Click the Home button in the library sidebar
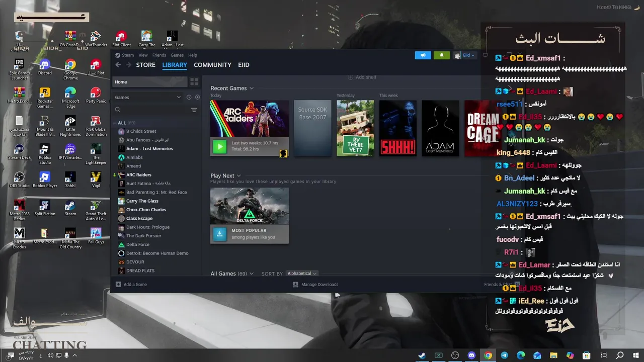The image size is (644, 362). click(149, 82)
